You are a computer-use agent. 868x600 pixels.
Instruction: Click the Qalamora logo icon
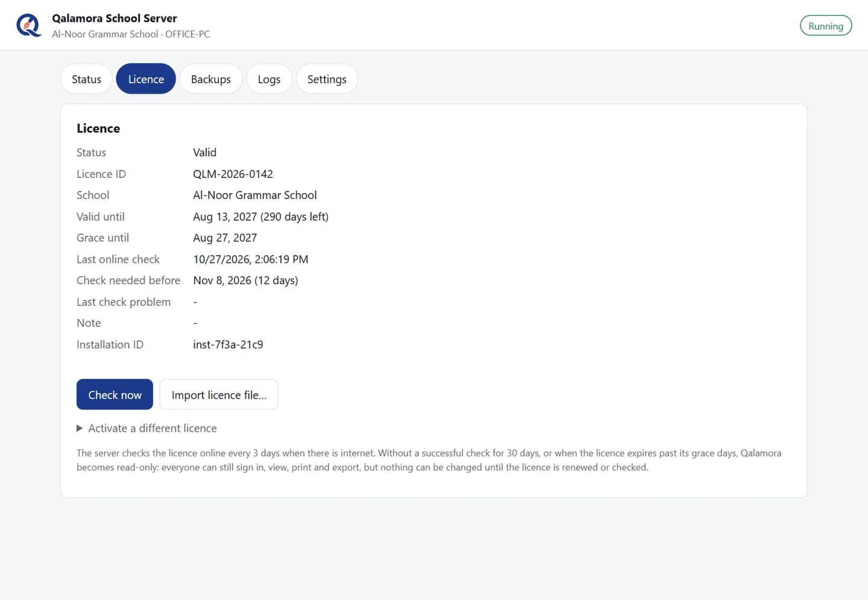pyautogui.click(x=28, y=25)
